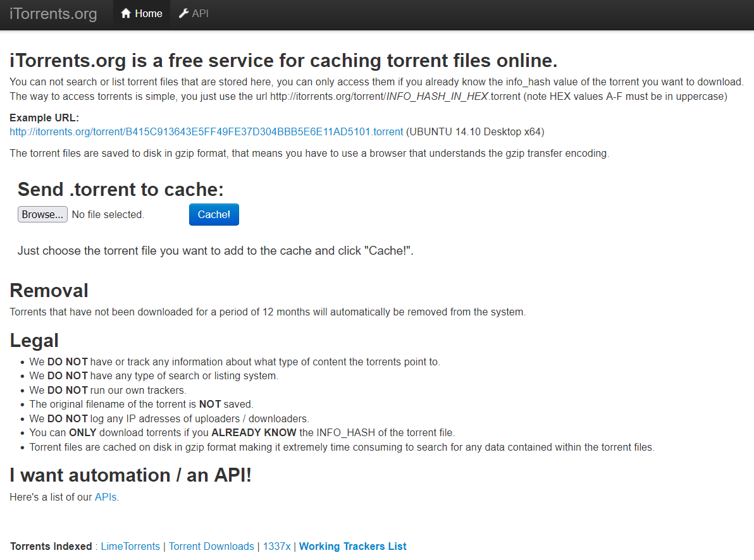The height and width of the screenshot is (560, 754).
Task: Click the sentence beginning 'You can not search or list'
Action: [376, 82]
